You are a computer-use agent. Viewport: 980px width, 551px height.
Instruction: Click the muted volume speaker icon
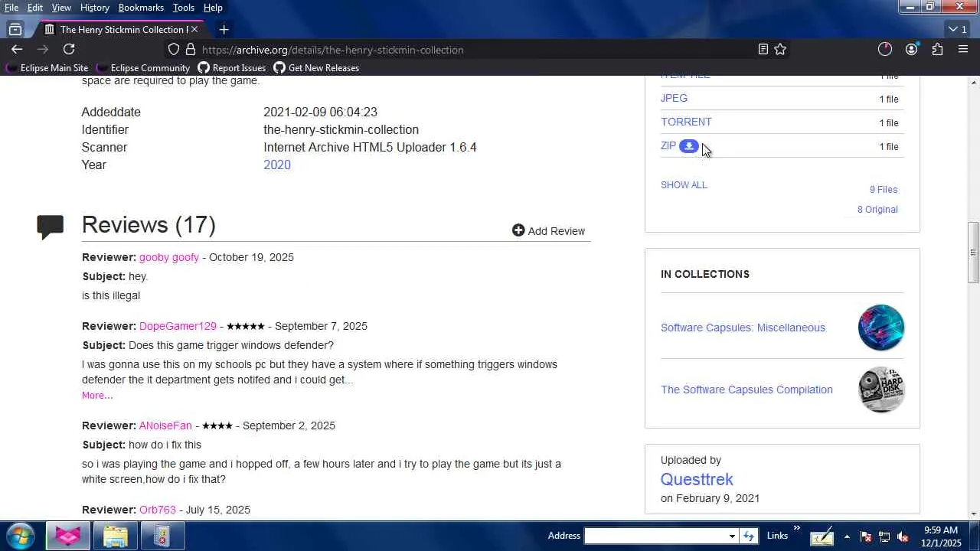[903, 536]
